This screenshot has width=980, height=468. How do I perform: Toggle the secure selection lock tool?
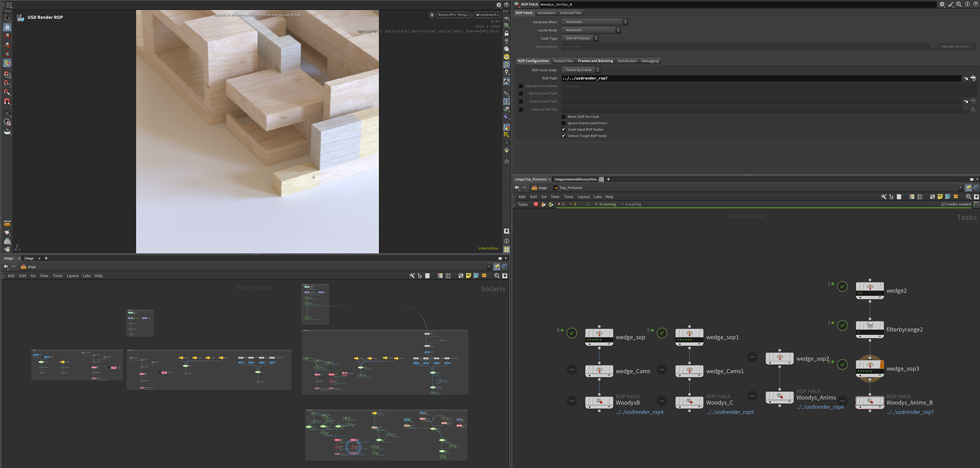pos(7,27)
